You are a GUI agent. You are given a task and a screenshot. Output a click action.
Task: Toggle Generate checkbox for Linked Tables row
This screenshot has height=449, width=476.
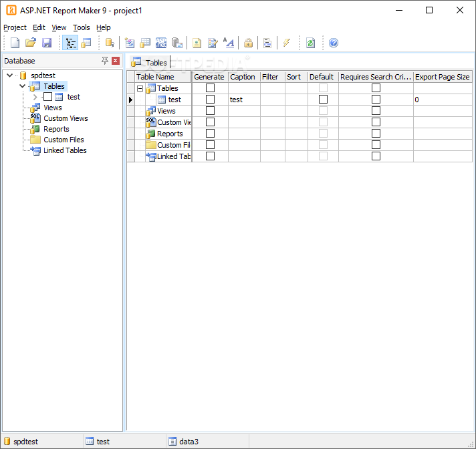210,156
